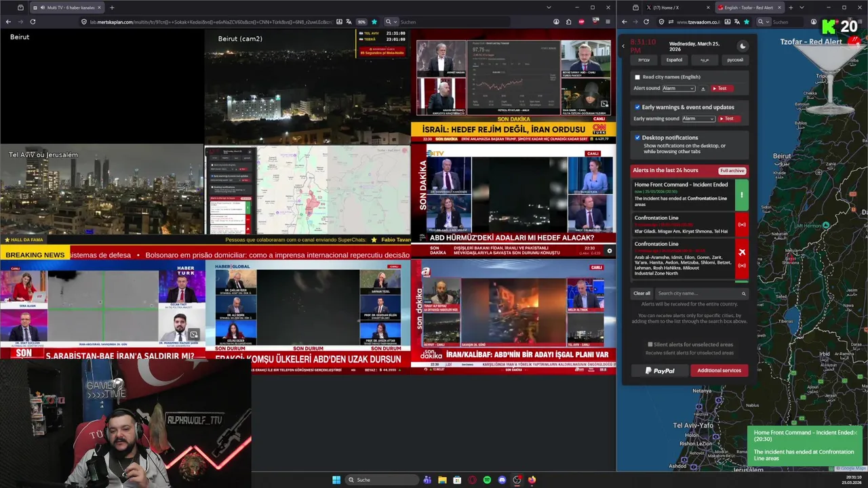Open extensions icon in Multi TV toolbar
The image size is (868, 488).
pyautogui.click(x=568, y=22)
